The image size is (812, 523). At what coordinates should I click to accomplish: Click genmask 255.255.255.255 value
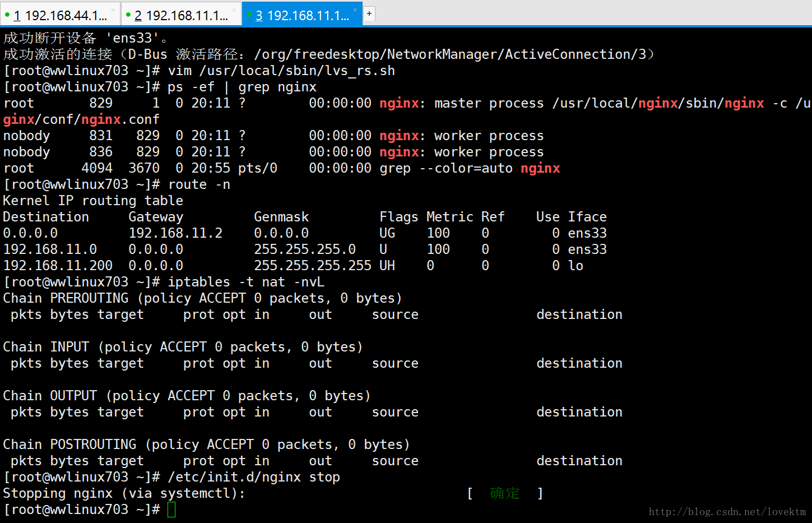[x=313, y=266]
